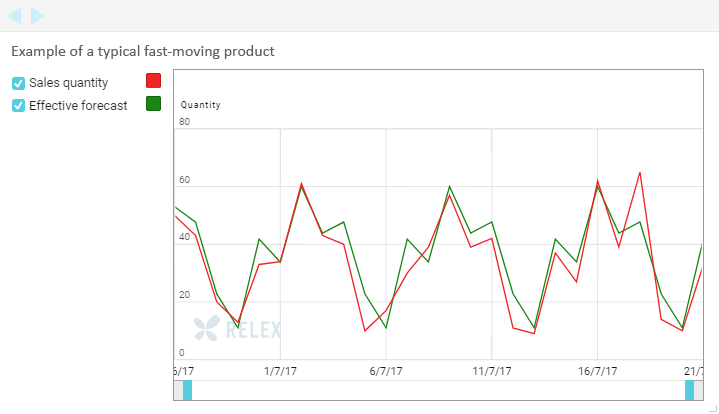Click the Effective forecast legend label
The height and width of the screenshot is (414, 719).
tap(78, 105)
